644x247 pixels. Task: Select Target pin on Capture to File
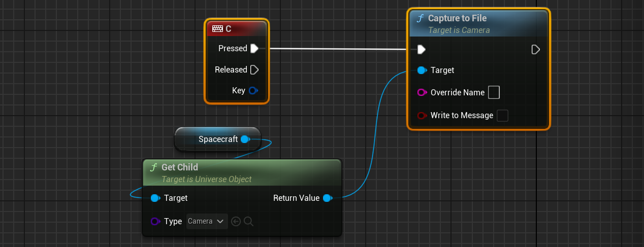tap(422, 70)
